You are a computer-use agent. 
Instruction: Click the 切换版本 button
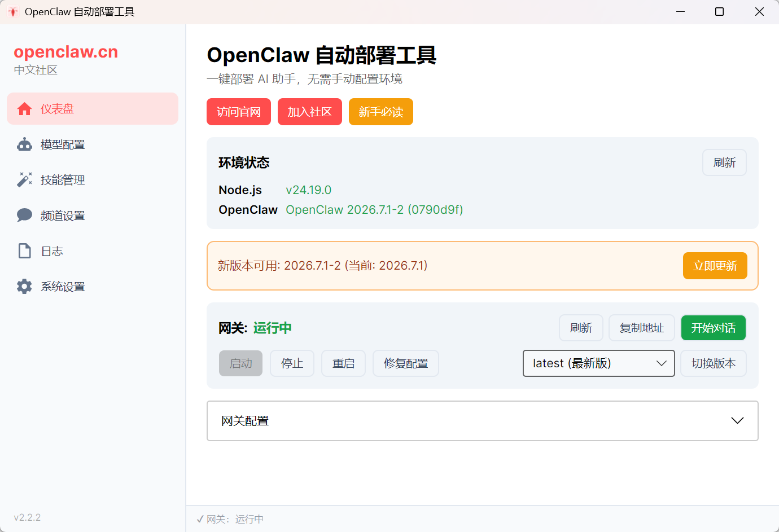click(714, 363)
